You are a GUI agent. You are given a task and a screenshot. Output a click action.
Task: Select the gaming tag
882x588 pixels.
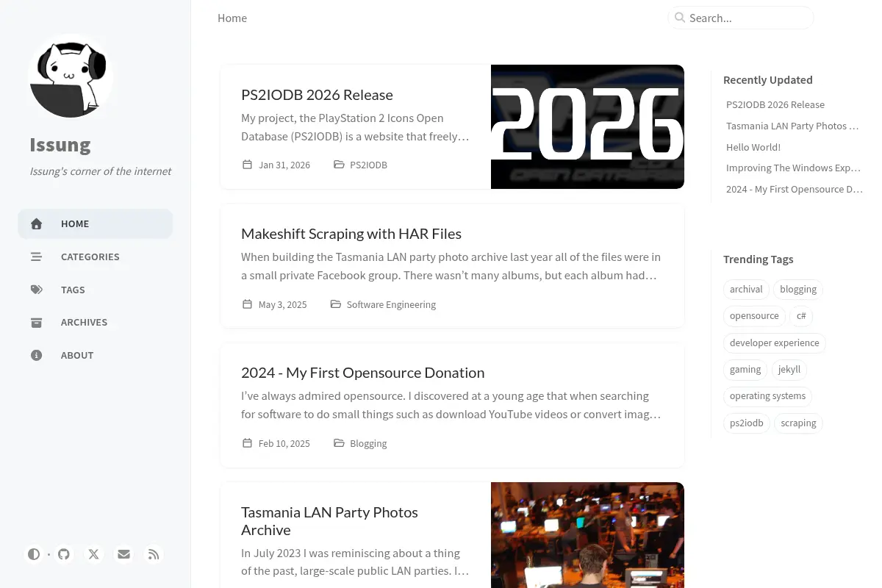coord(745,370)
